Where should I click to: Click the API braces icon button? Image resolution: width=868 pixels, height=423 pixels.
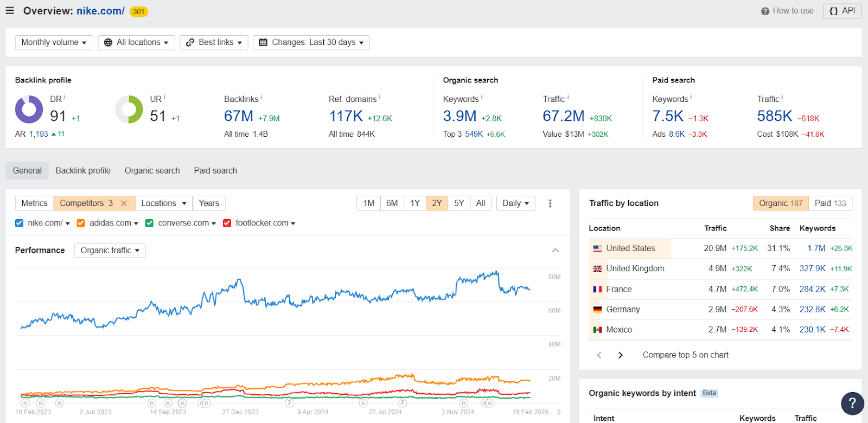(x=842, y=11)
